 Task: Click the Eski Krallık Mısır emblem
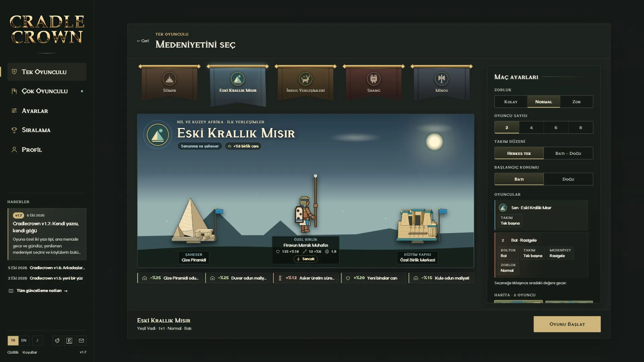pyautogui.click(x=158, y=134)
